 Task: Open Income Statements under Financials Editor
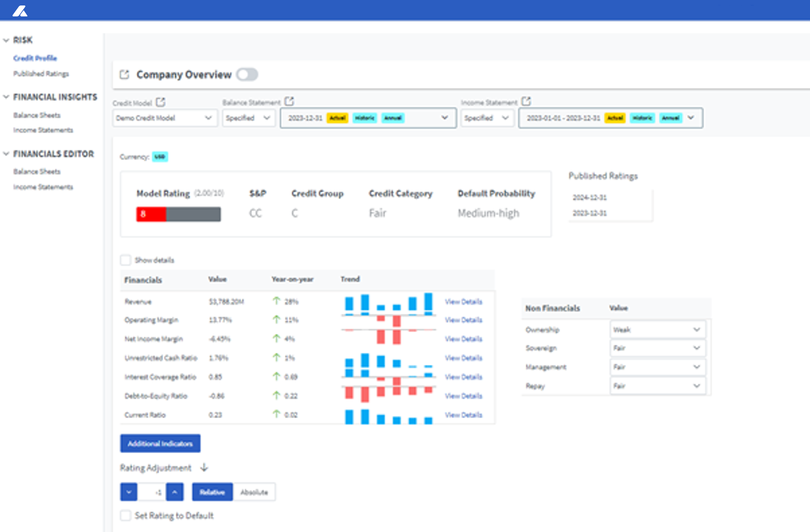pos(43,187)
